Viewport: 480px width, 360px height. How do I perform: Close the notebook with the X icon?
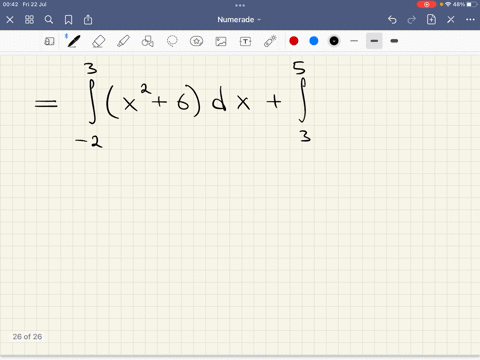pyautogui.click(x=10, y=20)
